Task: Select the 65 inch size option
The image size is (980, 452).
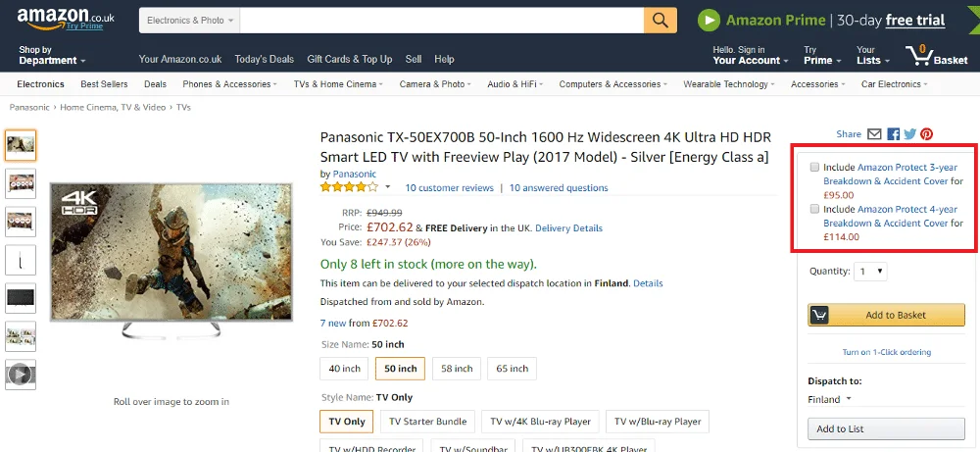Action: (x=512, y=369)
